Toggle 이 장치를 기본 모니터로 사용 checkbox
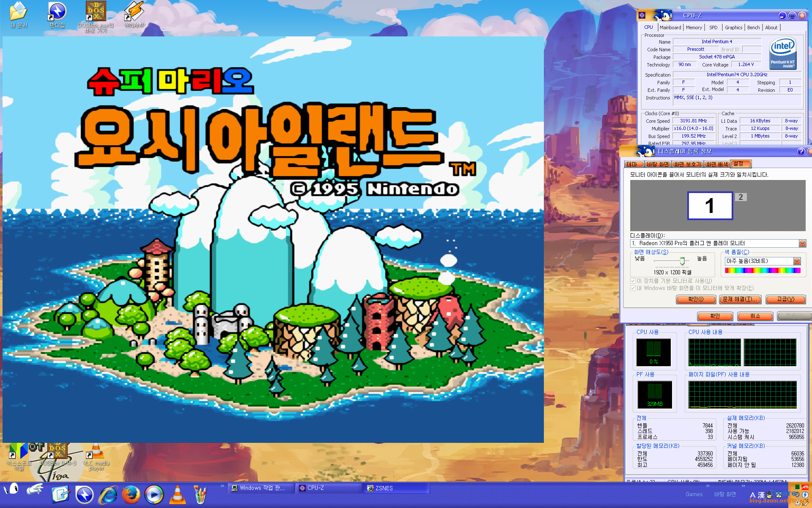The height and width of the screenshot is (508, 812). tap(633, 281)
